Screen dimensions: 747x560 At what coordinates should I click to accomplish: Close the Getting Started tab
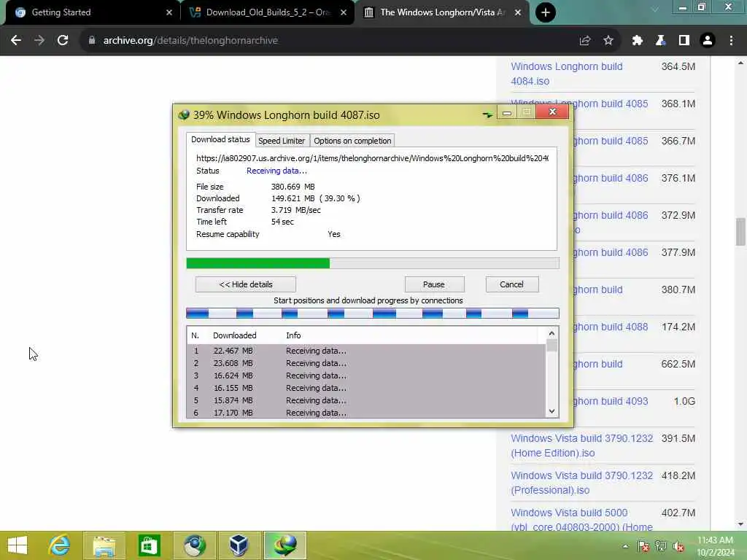click(x=169, y=12)
